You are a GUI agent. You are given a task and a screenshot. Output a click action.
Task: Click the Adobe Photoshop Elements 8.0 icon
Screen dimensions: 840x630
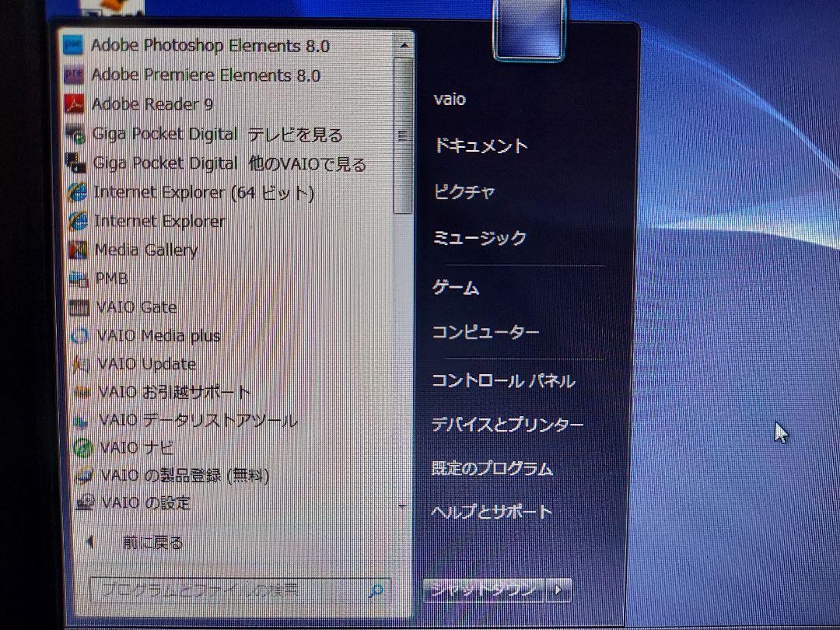(72, 45)
